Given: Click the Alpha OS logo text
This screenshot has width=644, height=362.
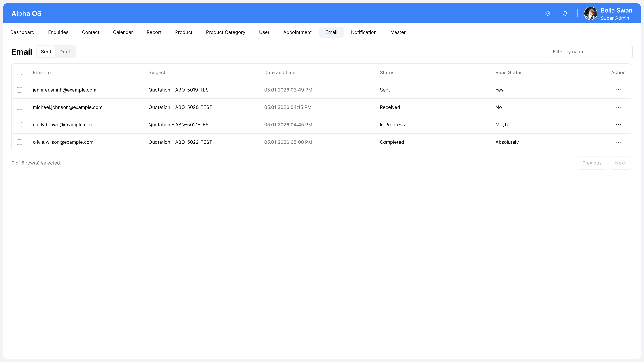Looking at the screenshot, I should (x=27, y=13).
